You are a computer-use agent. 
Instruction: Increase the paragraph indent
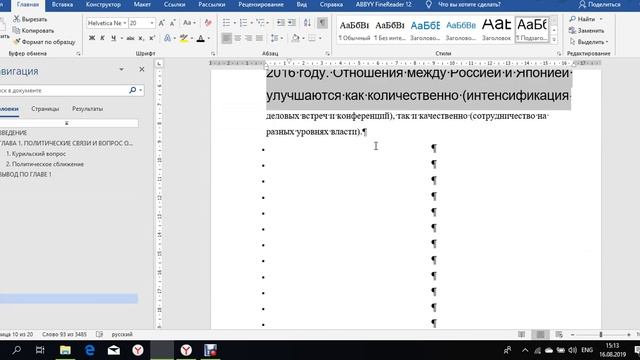click(x=291, y=23)
